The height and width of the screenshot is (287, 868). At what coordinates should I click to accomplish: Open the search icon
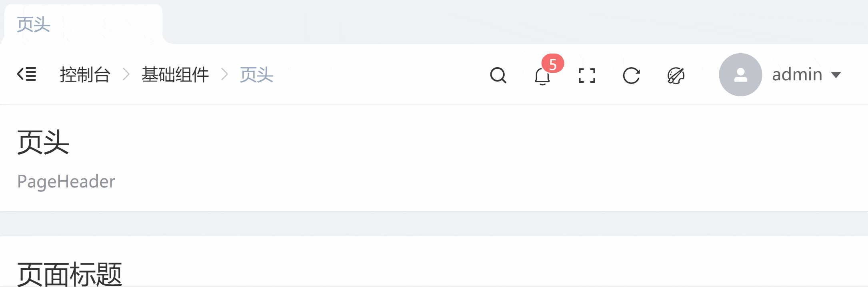coord(498,75)
